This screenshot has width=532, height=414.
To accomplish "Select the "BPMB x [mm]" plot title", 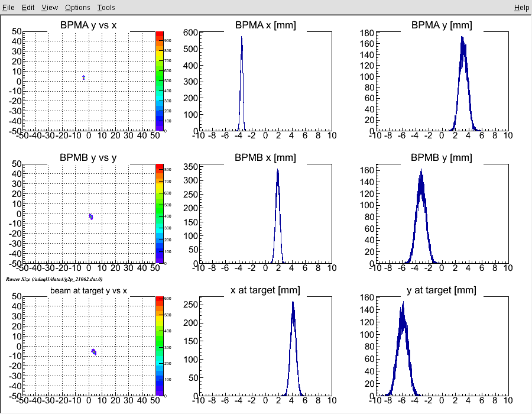I will tap(265, 158).
